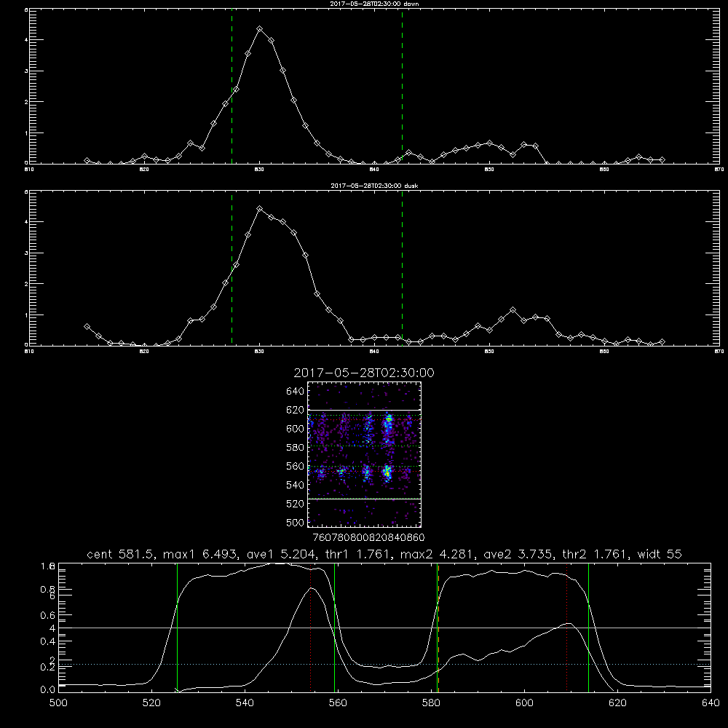Select the "widt 55" value
Image resolution: width=728 pixels, height=728 pixels.
coord(660,554)
